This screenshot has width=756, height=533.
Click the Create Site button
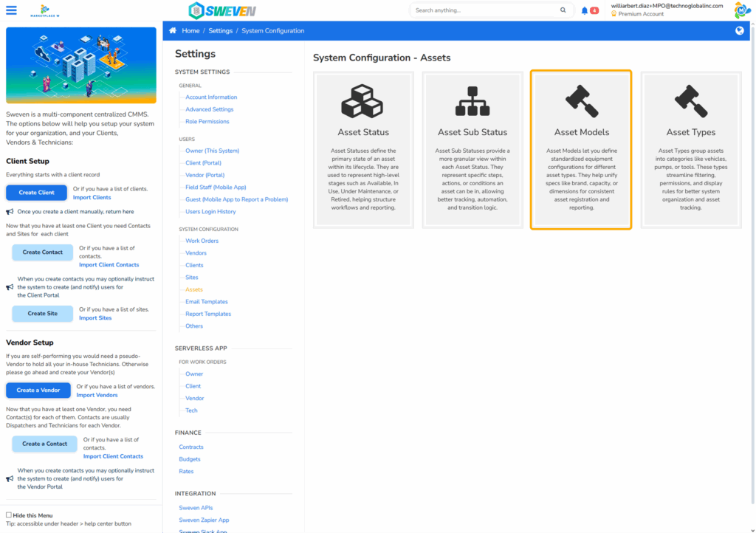tap(42, 313)
